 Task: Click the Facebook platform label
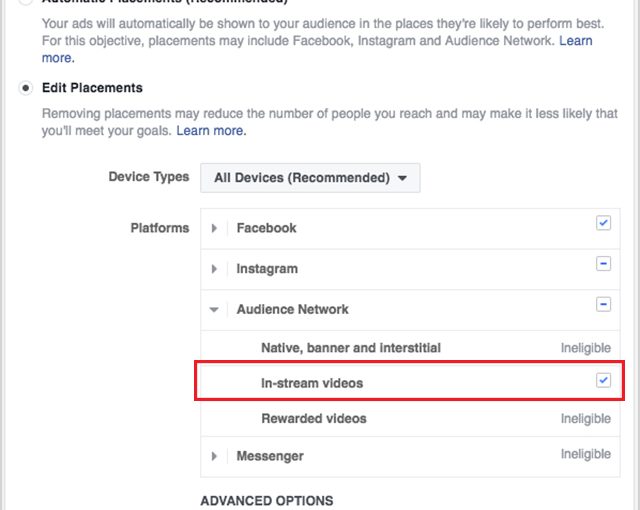pyautogui.click(x=267, y=228)
